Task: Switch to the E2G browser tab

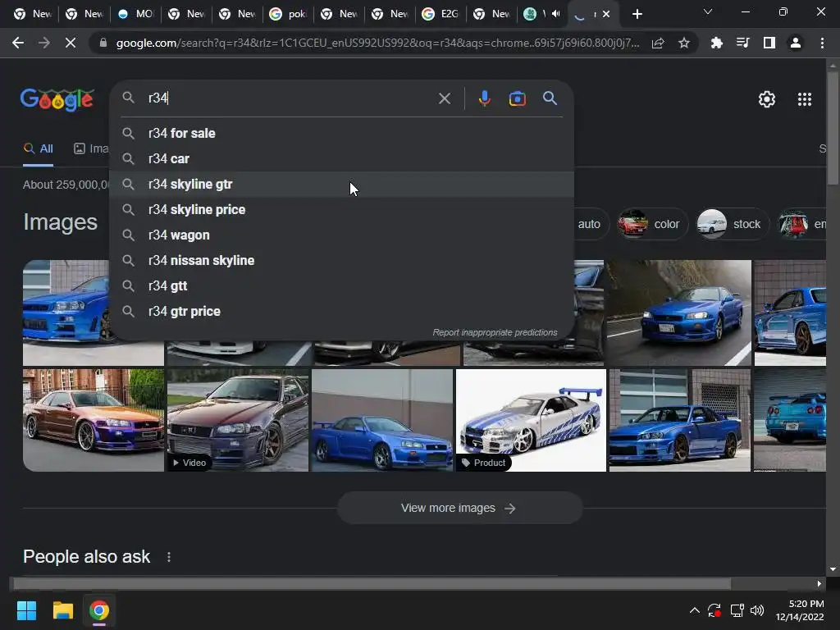Action: pos(441,14)
